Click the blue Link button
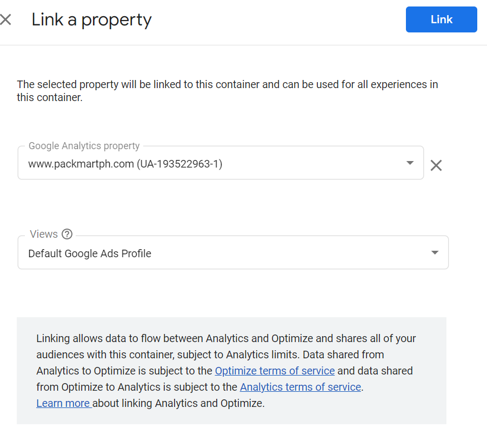This screenshot has width=487, height=448. pos(442,19)
